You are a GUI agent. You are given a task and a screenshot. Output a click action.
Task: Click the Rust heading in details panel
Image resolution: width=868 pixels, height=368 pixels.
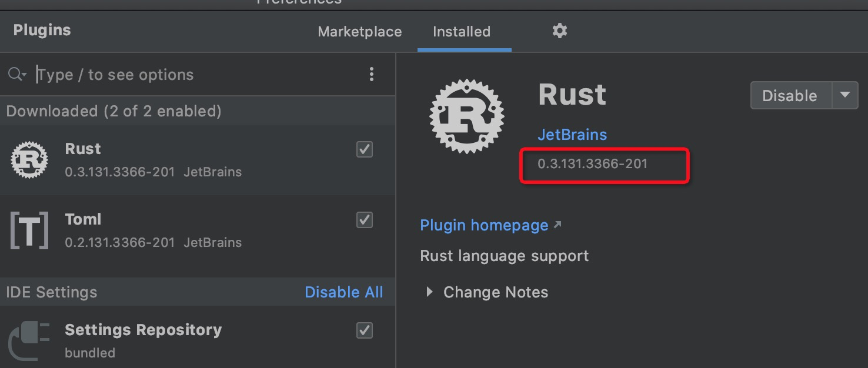coord(572,95)
